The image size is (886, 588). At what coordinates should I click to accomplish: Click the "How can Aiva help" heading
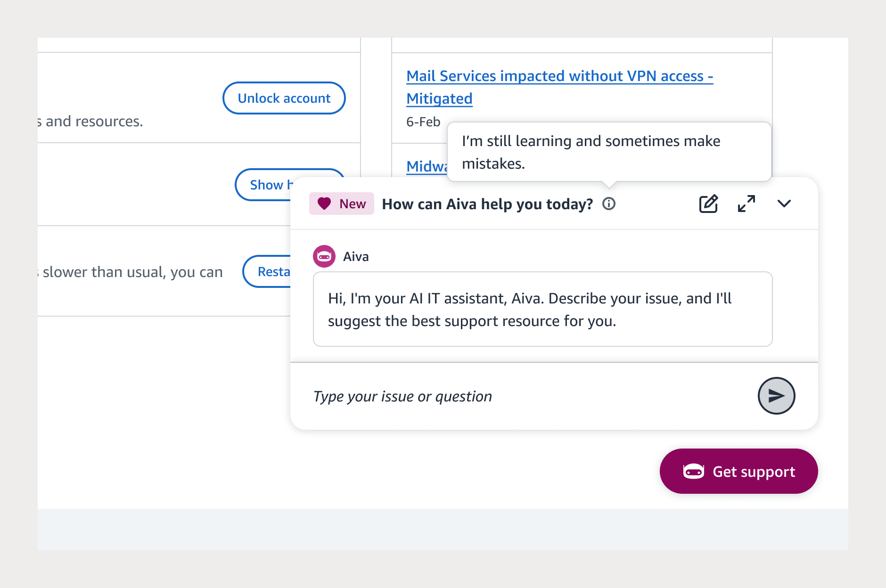(x=487, y=204)
